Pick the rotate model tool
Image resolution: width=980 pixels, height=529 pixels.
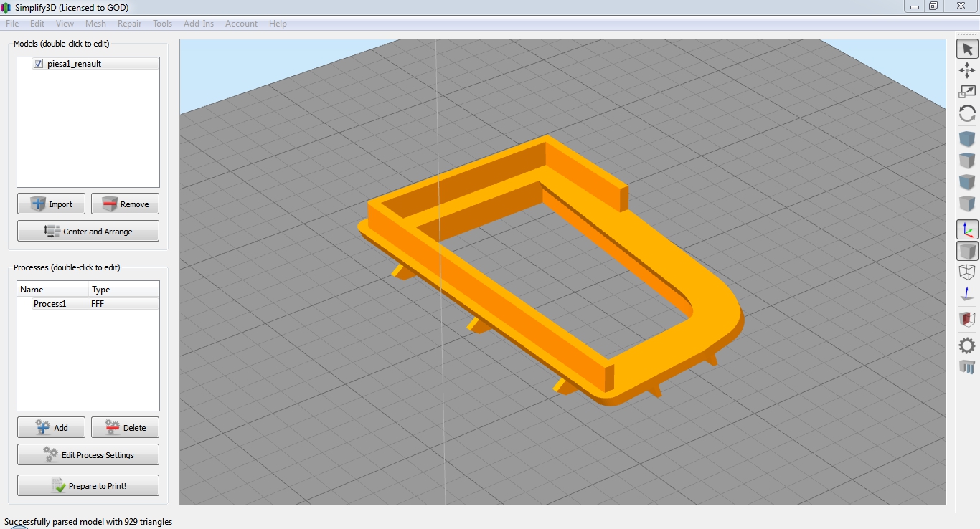[967, 113]
